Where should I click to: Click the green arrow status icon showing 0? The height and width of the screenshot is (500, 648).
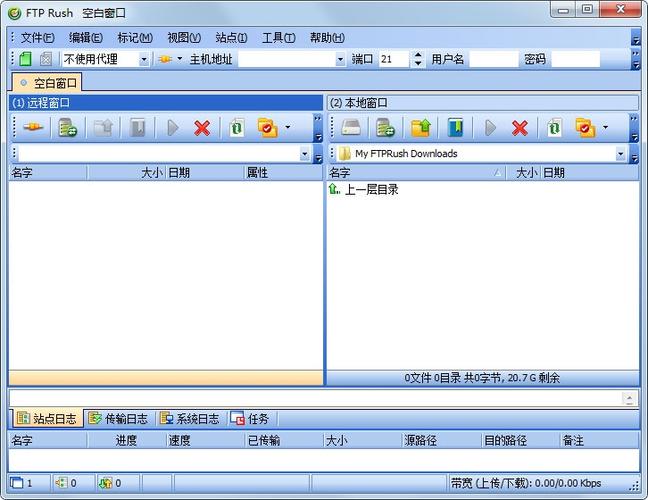(61, 483)
